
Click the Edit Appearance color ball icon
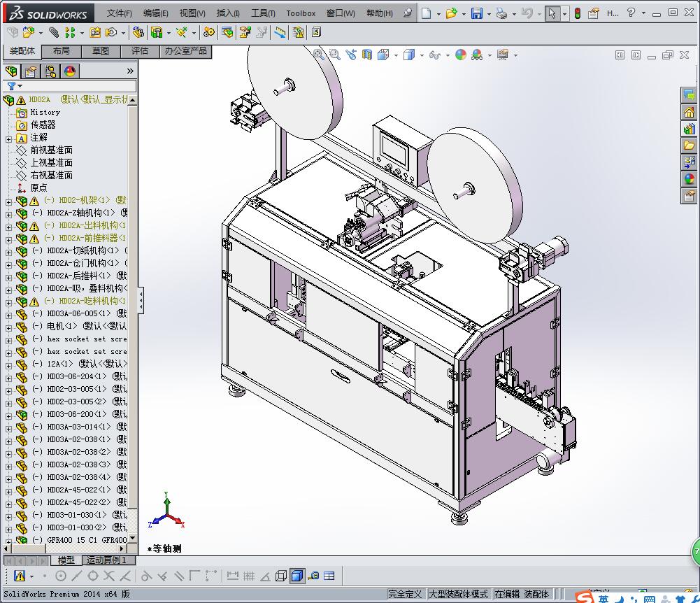point(460,55)
